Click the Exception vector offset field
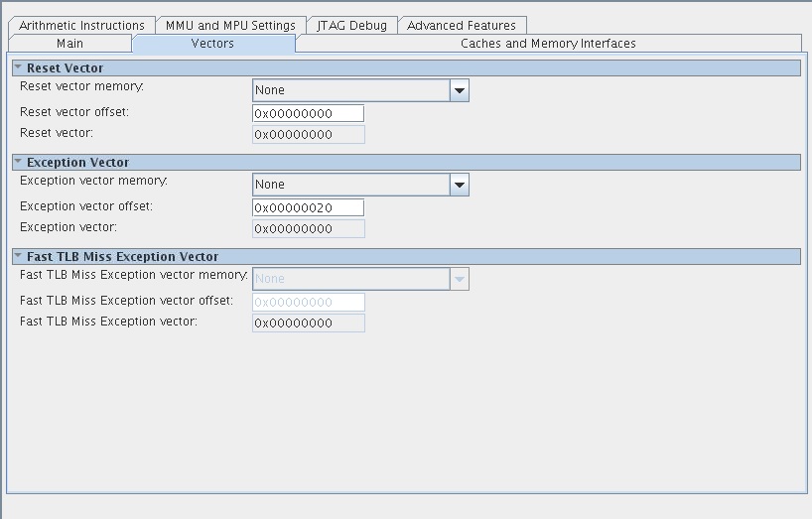 tap(308, 207)
